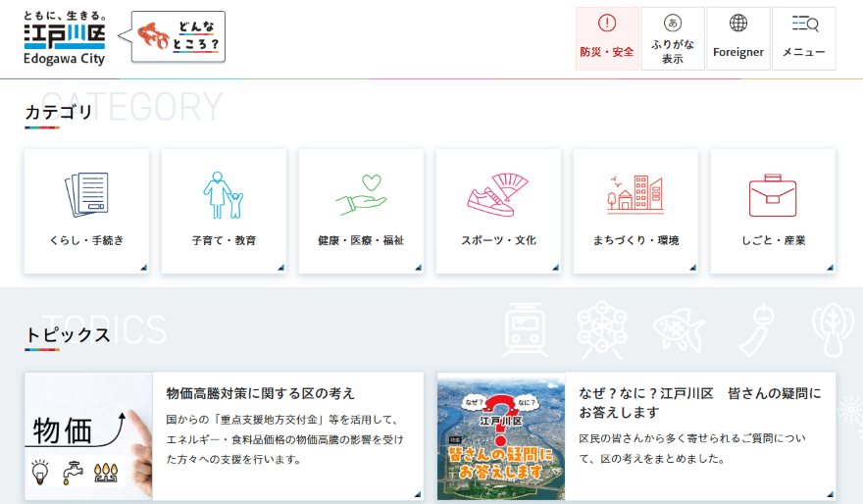863x504 pixels.
Task: Click the 区民の皆さんから description text
Action: (692, 448)
